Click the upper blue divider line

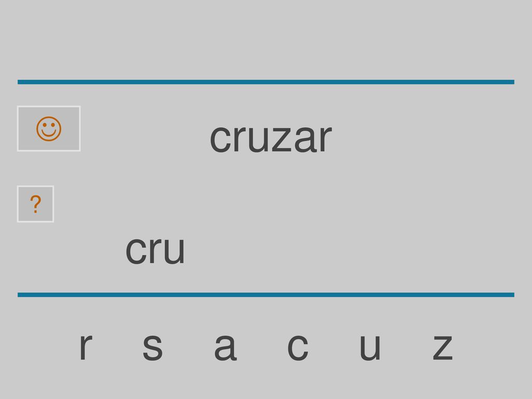pos(266,82)
